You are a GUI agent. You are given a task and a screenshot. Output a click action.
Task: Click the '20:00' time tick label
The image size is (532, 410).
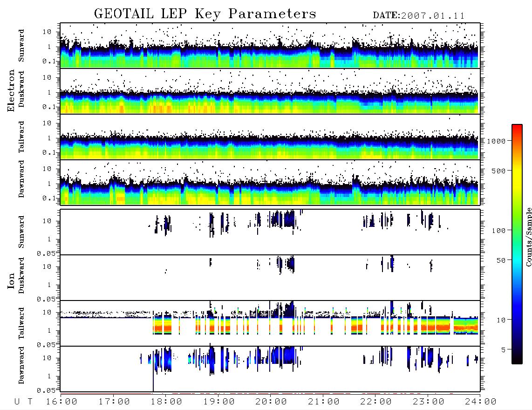coord(272,402)
